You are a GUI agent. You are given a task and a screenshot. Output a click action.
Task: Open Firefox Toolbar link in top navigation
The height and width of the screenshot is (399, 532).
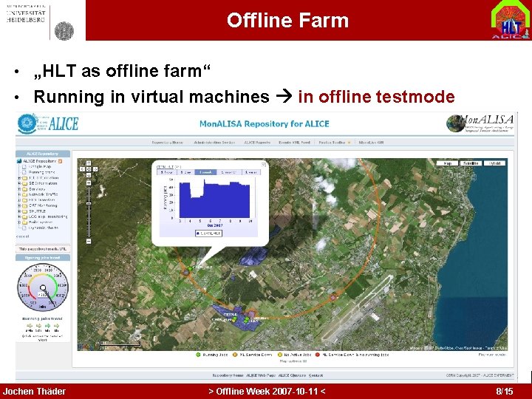(x=332, y=143)
